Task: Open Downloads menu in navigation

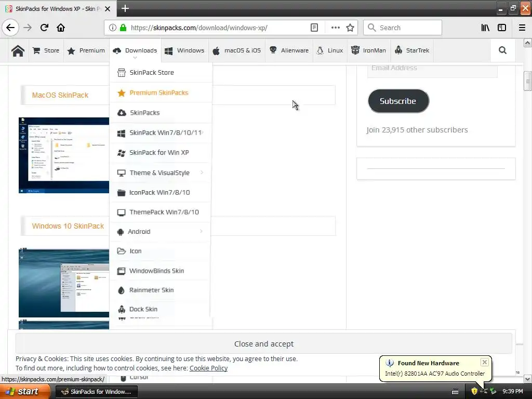Action: [x=135, y=50]
